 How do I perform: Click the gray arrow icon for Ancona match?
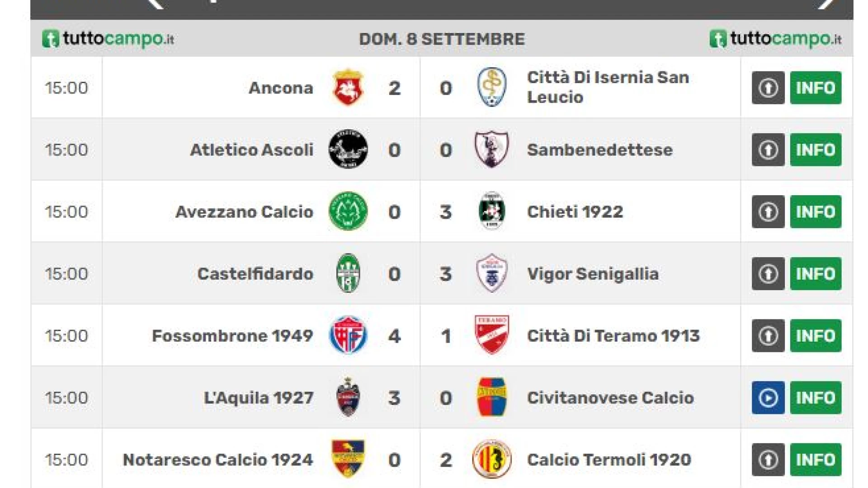(x=768, y=88)
